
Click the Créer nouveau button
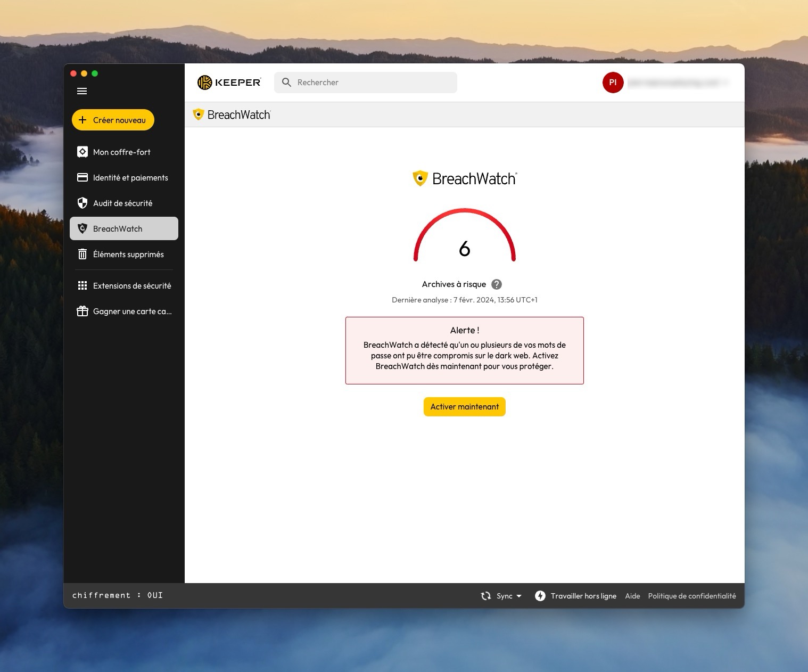pos(113,120)
